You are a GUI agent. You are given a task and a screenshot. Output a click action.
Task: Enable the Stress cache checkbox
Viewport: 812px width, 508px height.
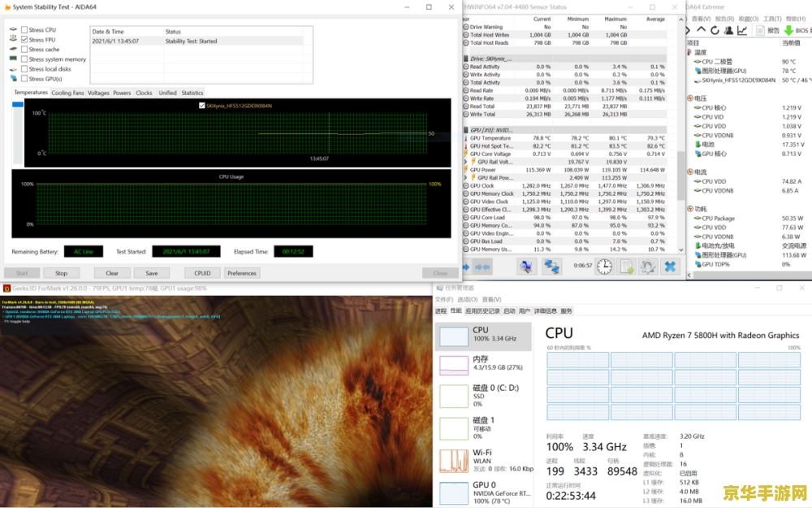24,50
